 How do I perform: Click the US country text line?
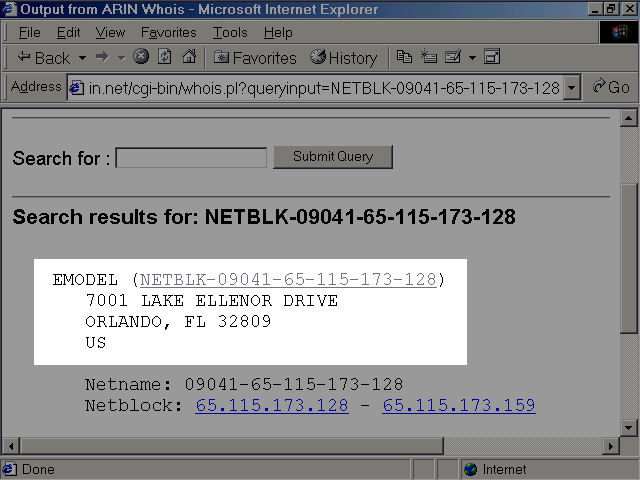click(x=96, y=343)
